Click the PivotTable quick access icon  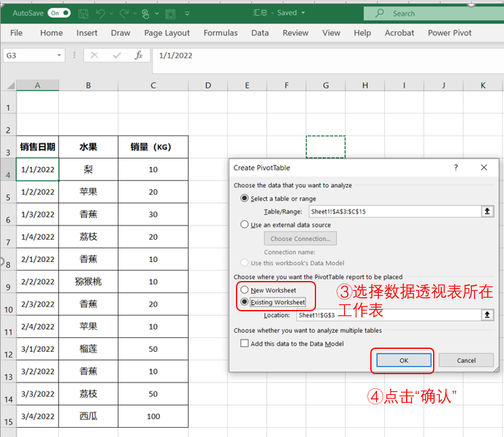tap(170, 14)
